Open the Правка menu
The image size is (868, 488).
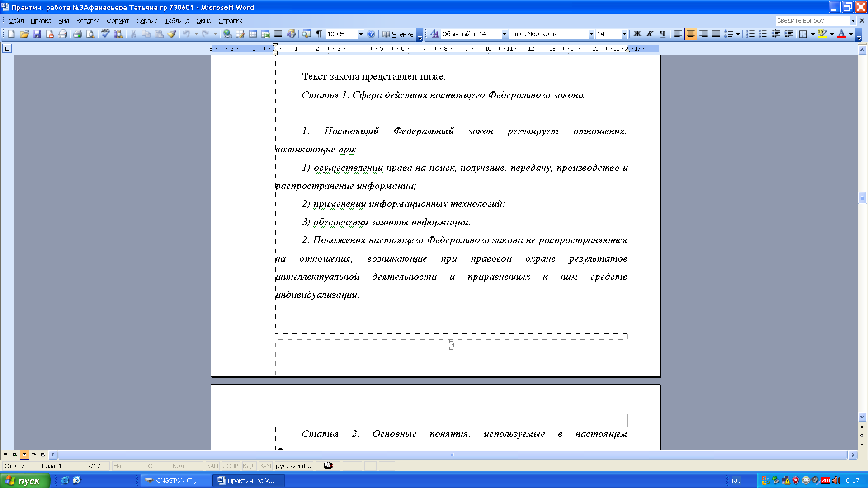pos(41,21)
